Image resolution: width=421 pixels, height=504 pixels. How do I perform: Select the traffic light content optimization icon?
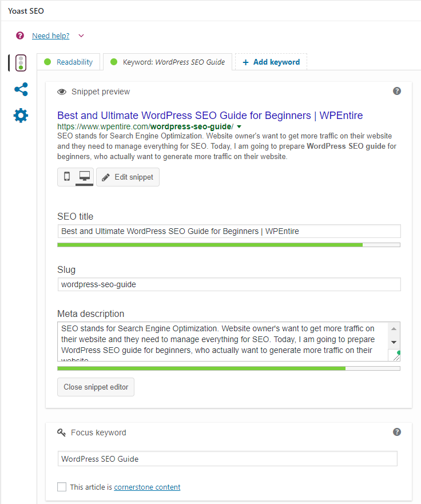coord(21,63)
